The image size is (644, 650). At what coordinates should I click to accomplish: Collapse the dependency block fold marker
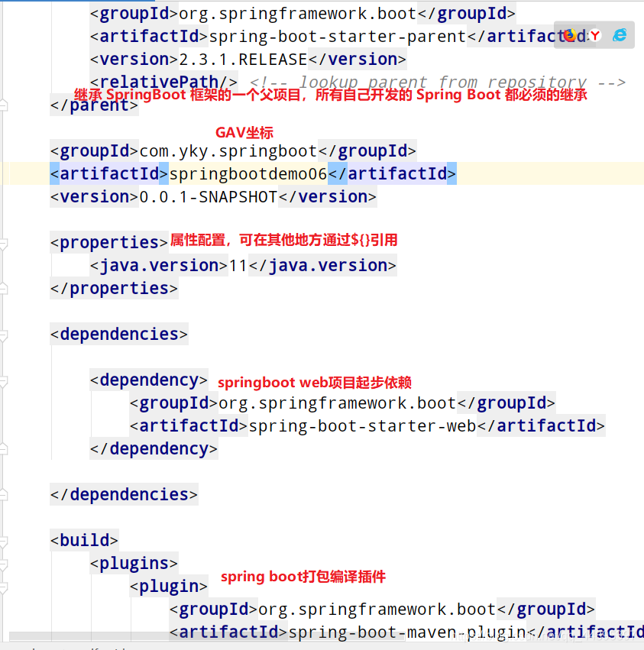(x=4, y=380)
